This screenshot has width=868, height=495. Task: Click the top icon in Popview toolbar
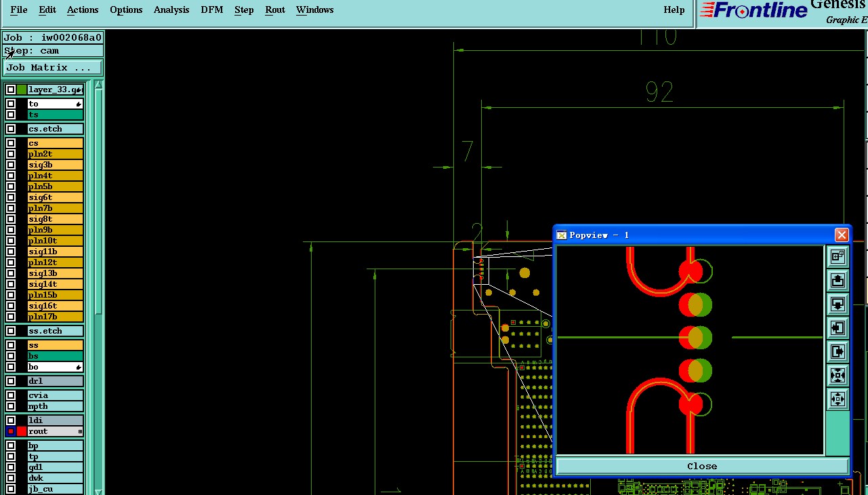(838, 256)
